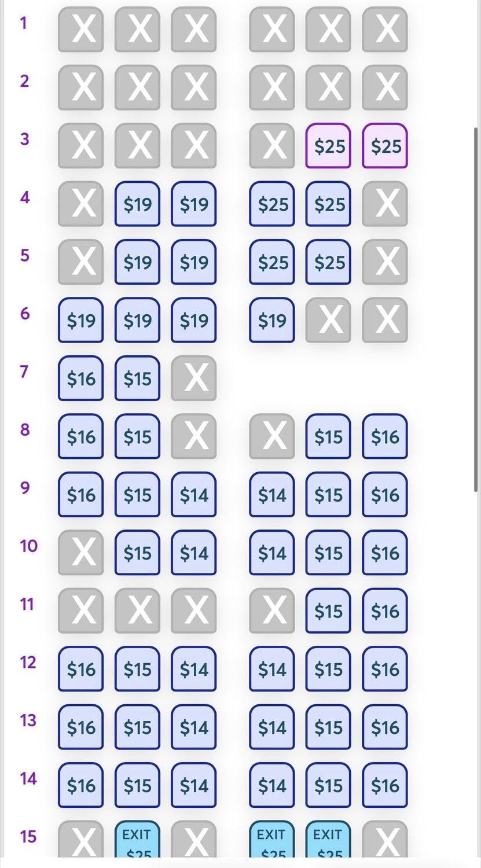
Task: Select the rightmost $15 seat in row 8
Action: point(328,436)
